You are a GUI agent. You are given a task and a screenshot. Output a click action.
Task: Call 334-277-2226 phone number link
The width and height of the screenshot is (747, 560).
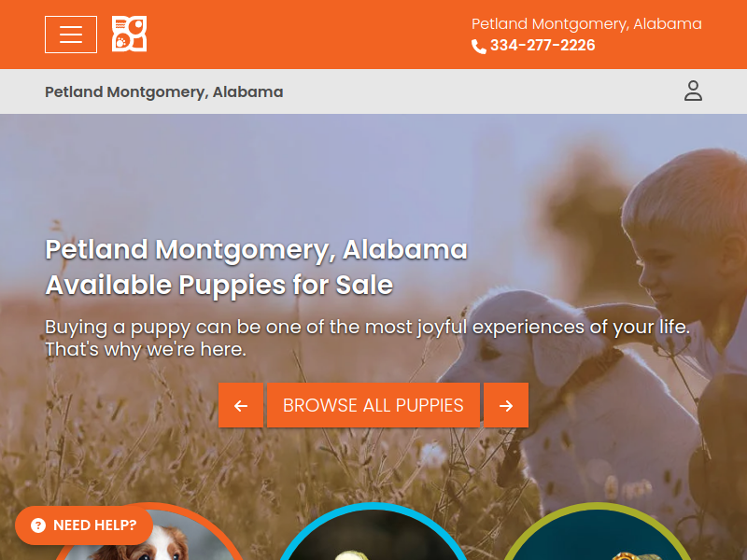(x=543, y=45)
